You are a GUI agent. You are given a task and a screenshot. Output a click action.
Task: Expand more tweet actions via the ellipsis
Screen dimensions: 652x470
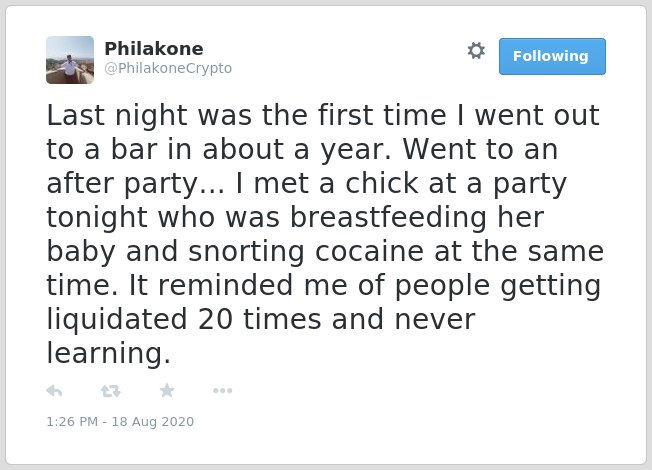click(x=222, y=391)
